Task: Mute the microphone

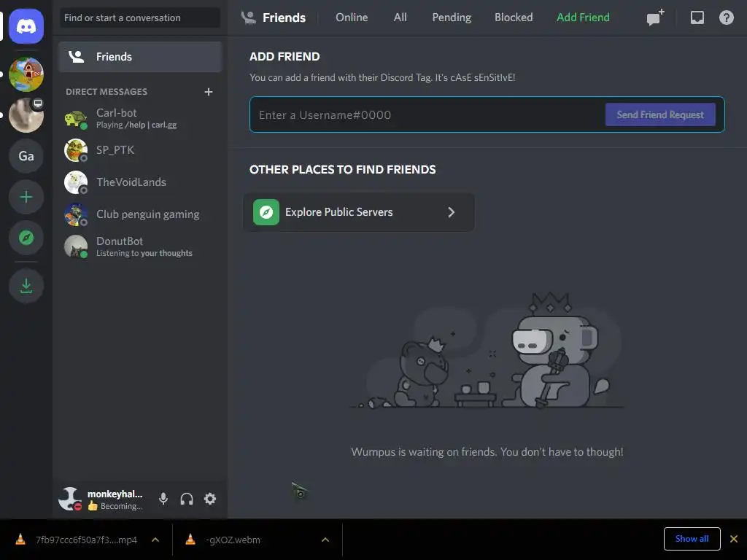Action: coord(163,499)
